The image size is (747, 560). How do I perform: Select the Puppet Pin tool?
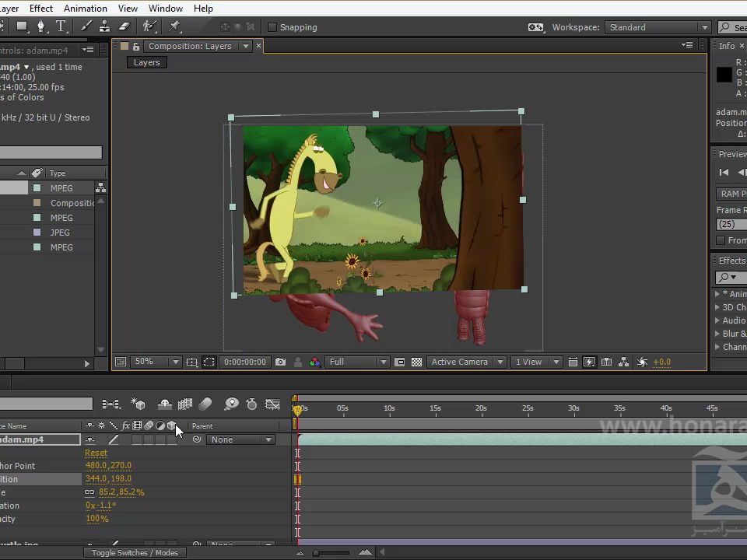pos(174,26)
